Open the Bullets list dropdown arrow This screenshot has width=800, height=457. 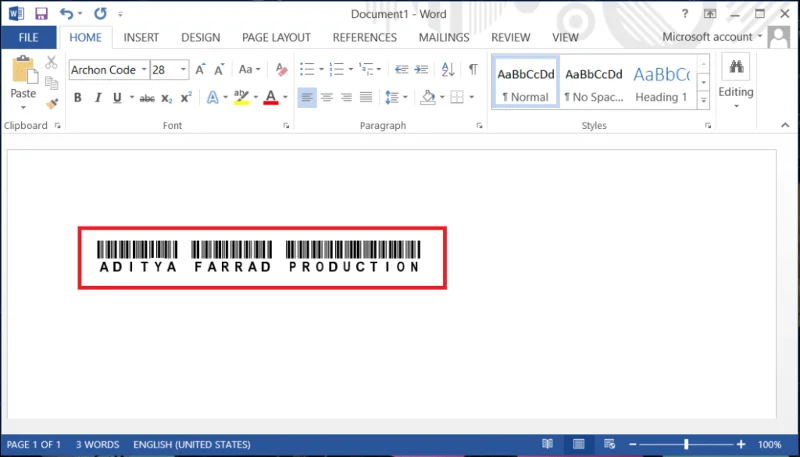point(321,69)
